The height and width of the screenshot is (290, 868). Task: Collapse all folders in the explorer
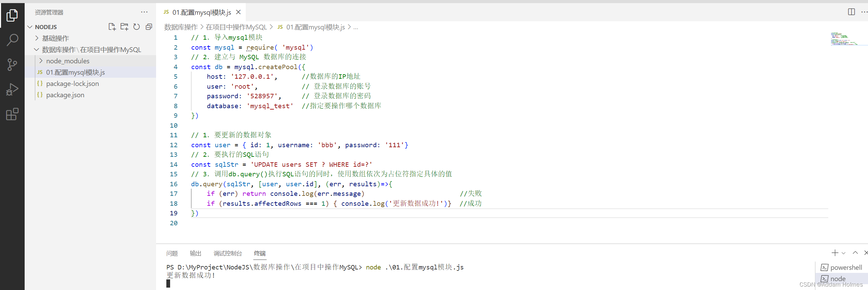pos(149,27)
